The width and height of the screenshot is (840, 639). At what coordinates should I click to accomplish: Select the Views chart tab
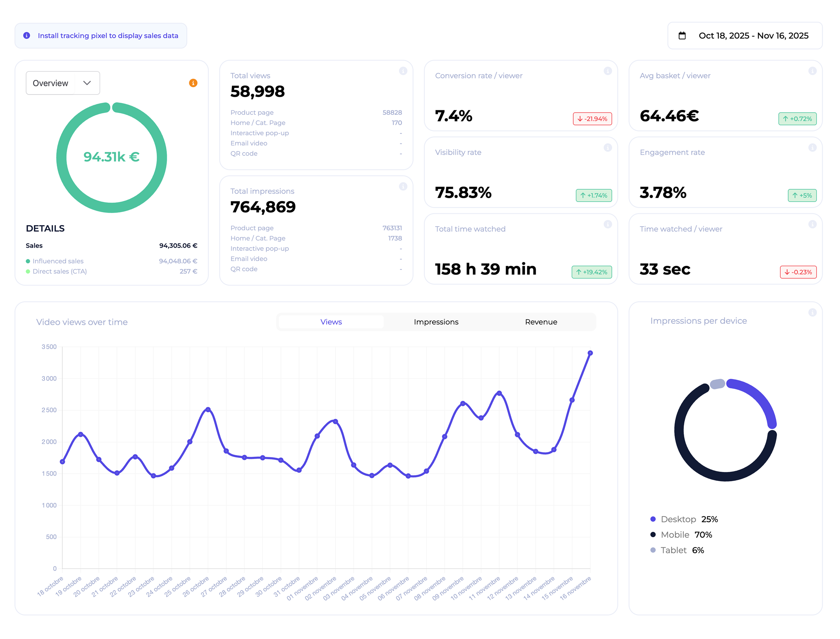click(x=331, y=322)
